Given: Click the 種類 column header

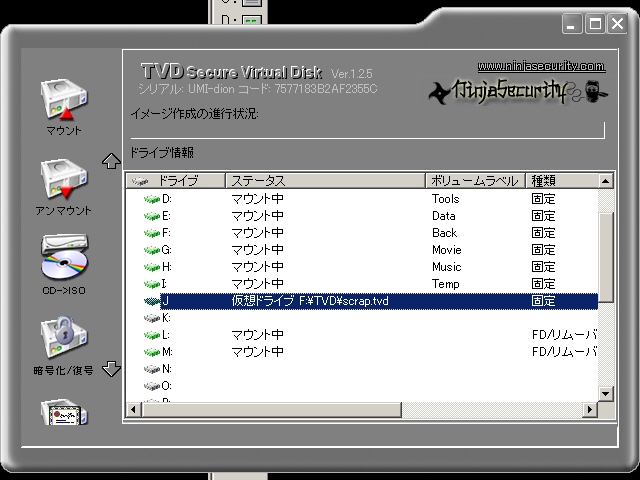Looking at the screenshot, I should [x=560, y=181].
